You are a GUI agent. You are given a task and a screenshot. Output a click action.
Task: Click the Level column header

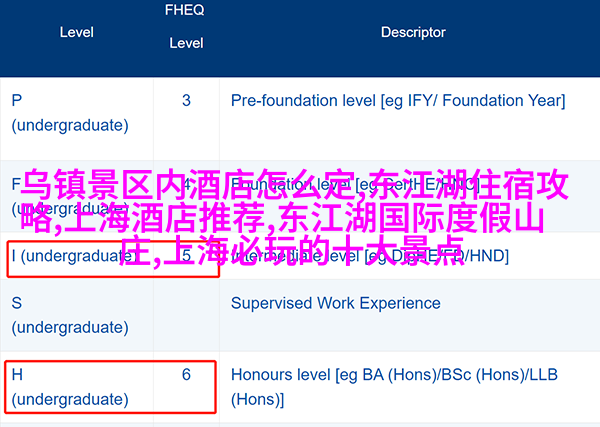coord(77,32)
